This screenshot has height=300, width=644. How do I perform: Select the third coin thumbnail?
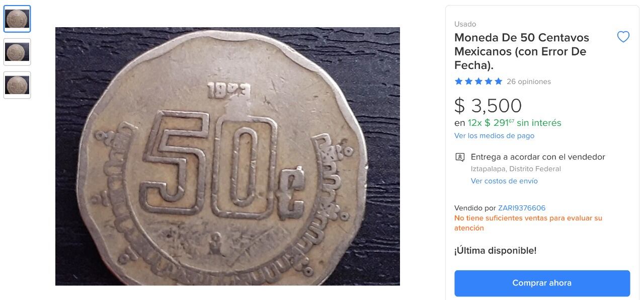coord(17,85)
